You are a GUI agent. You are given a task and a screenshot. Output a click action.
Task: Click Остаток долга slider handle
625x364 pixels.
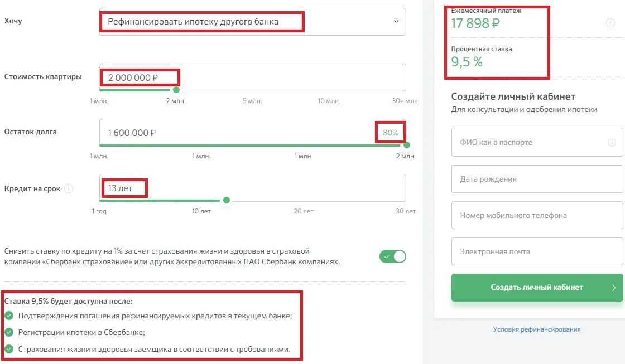[x=406, y=145]
